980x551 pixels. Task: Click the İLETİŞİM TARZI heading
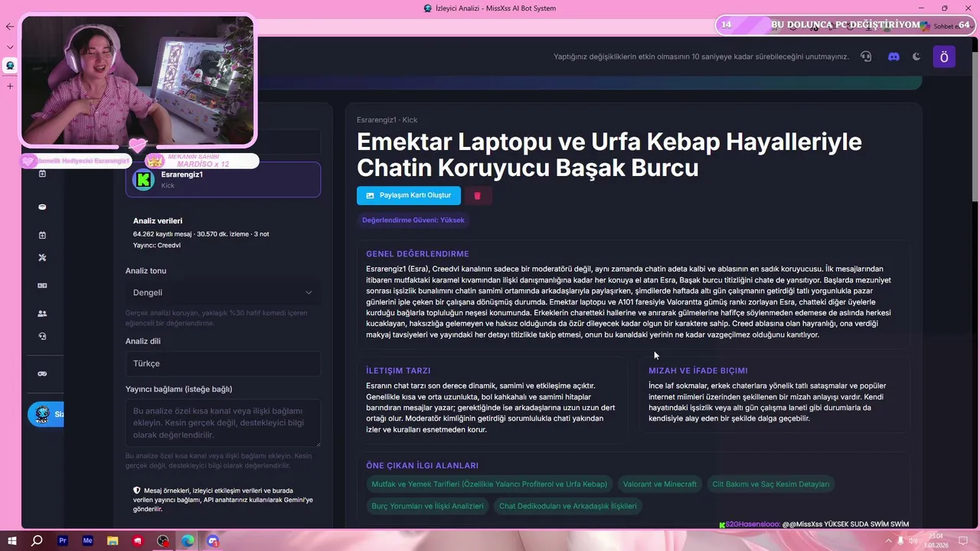click(x=398, y=370)
